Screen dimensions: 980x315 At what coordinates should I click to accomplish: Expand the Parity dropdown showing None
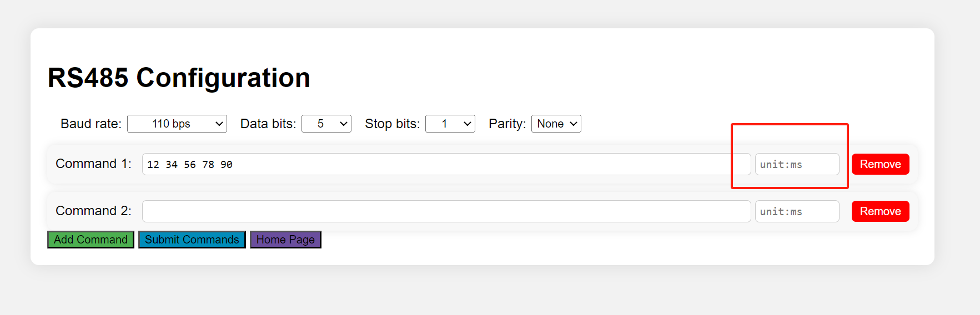(556, 124)
